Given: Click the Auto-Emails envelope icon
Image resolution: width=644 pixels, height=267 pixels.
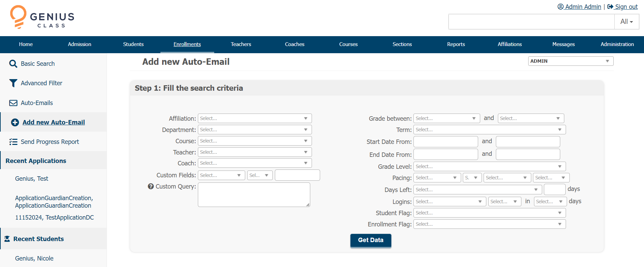Looking at the screenshot, I should (x=13, y=103).
